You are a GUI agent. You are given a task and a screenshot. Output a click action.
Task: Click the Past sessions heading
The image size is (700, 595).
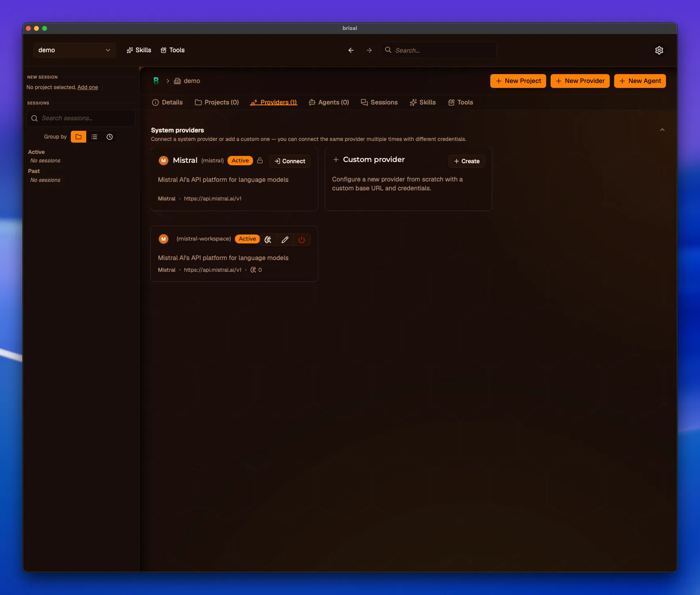[x=34, y=171]
